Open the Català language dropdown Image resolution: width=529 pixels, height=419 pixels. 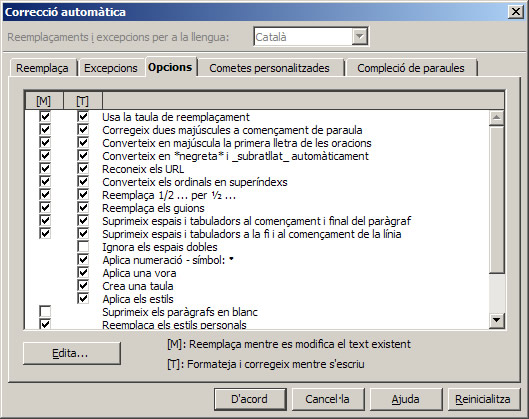[360, 36]
